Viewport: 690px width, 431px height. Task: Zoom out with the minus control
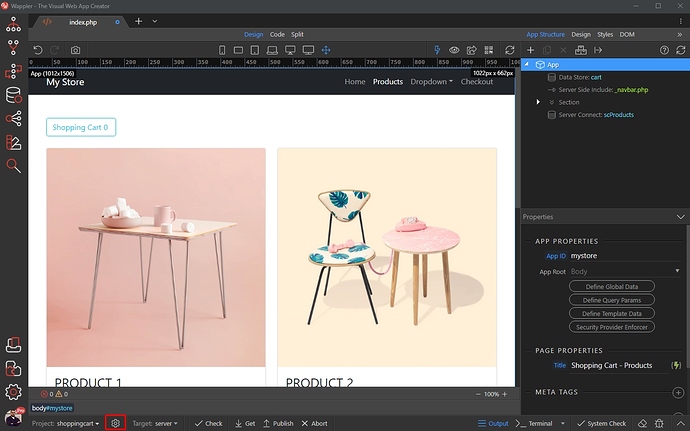[x=478, y=394]
